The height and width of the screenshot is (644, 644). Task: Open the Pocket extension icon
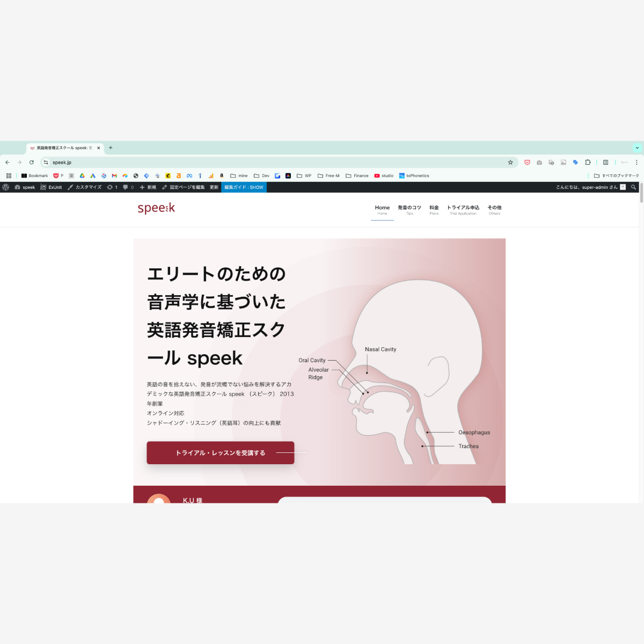527,163
